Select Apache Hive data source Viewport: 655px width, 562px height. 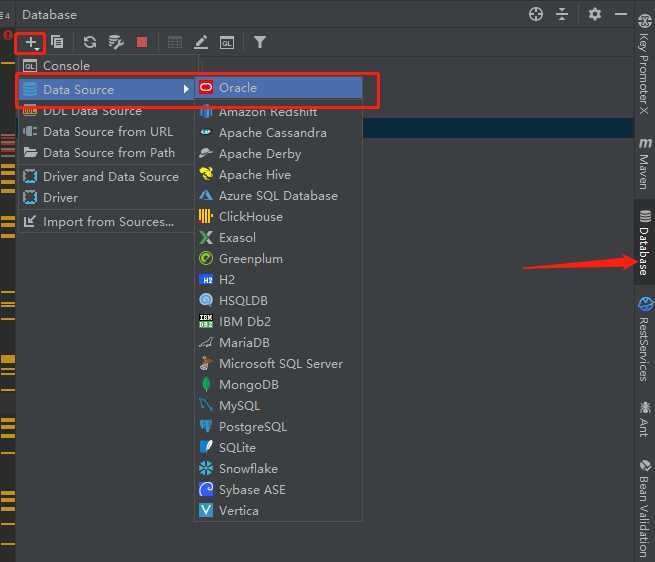coord(279,175)
